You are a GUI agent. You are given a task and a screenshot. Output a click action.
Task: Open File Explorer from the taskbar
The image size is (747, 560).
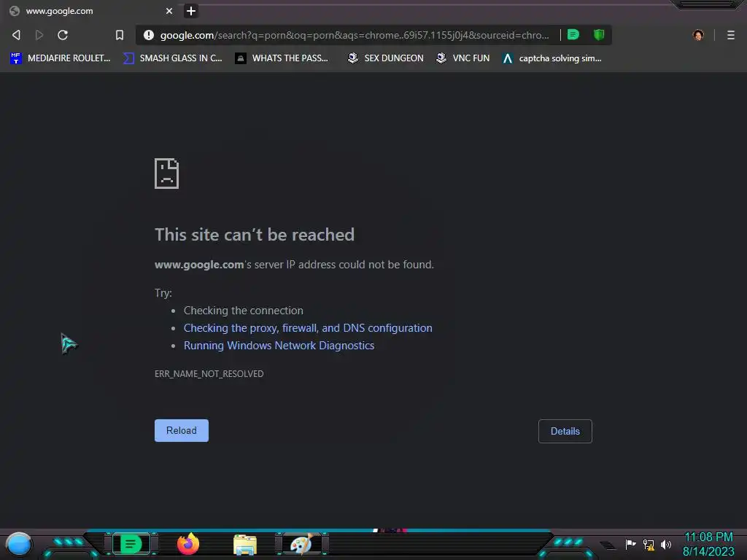pos(245,545)
